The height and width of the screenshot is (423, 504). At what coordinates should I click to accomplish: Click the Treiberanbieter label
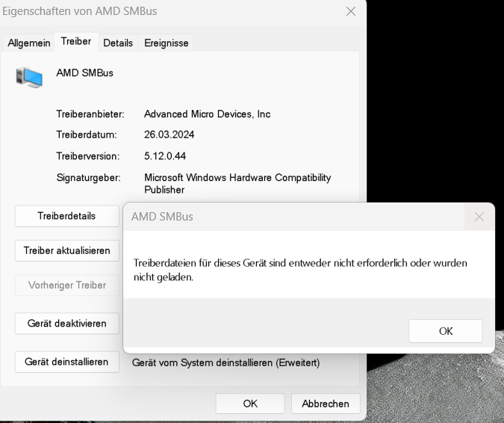[90, 114]
